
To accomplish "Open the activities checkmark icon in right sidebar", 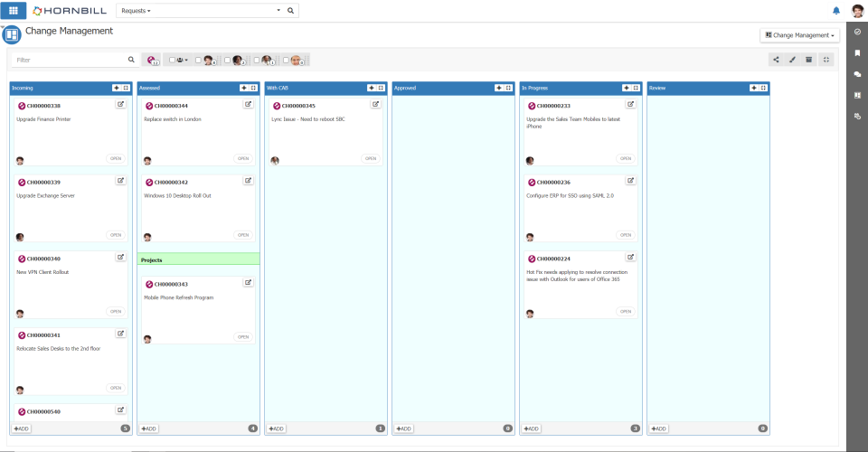I will point(857,32).
